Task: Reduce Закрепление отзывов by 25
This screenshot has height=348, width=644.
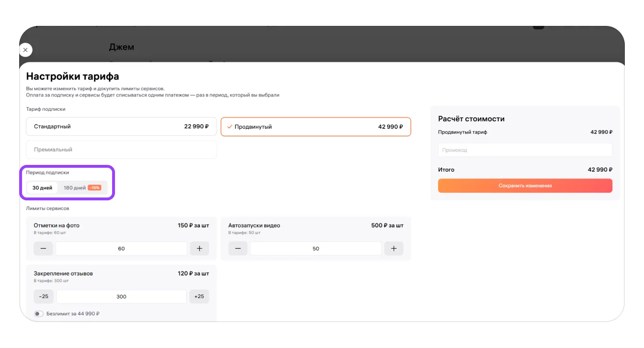Action: [x=44, y=296]
